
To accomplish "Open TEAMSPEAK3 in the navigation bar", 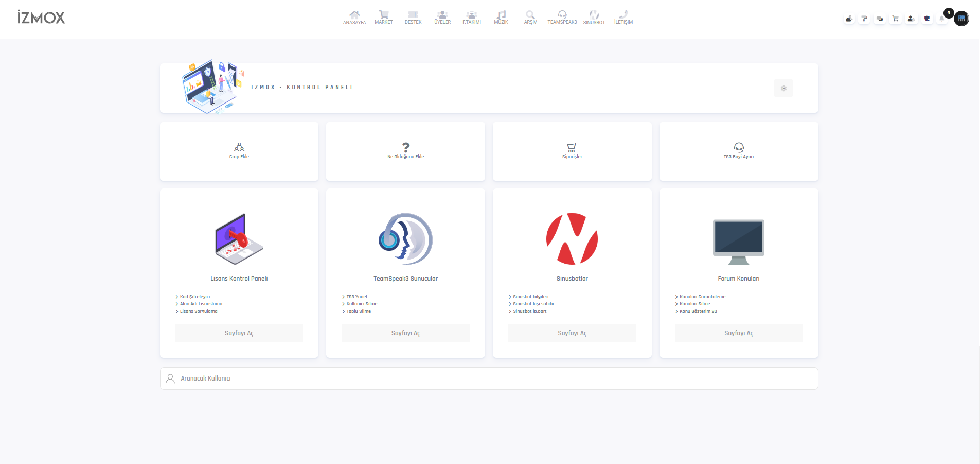I will (562, 18).
